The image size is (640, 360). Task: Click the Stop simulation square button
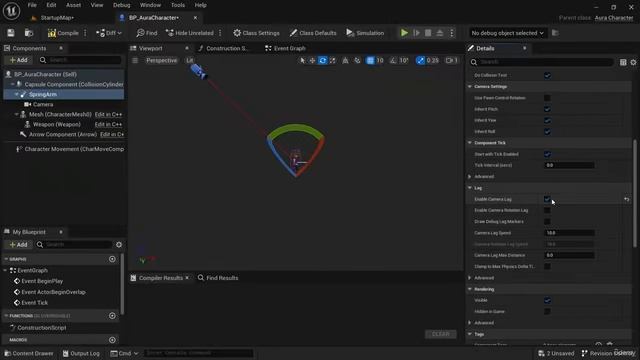tap(428, 33)
